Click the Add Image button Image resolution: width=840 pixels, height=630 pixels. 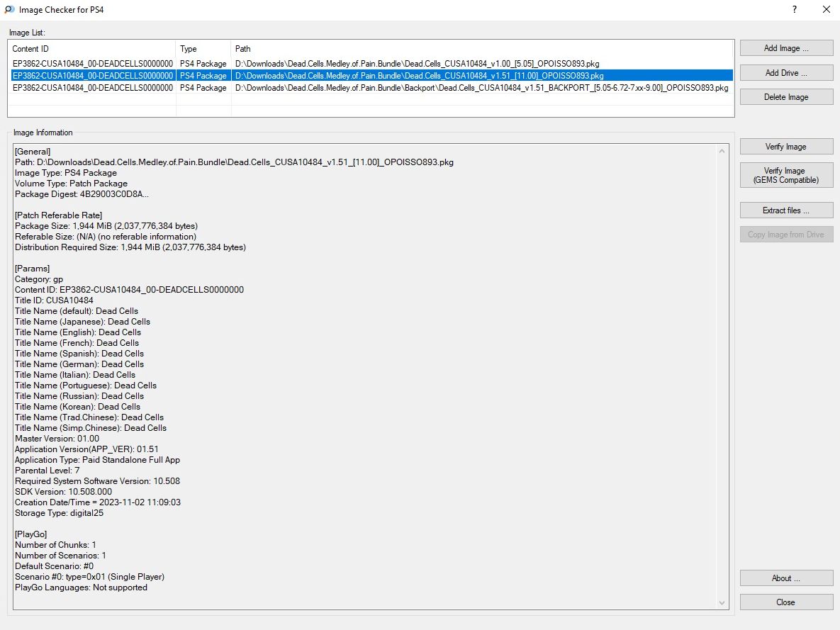tap(786, 48)
